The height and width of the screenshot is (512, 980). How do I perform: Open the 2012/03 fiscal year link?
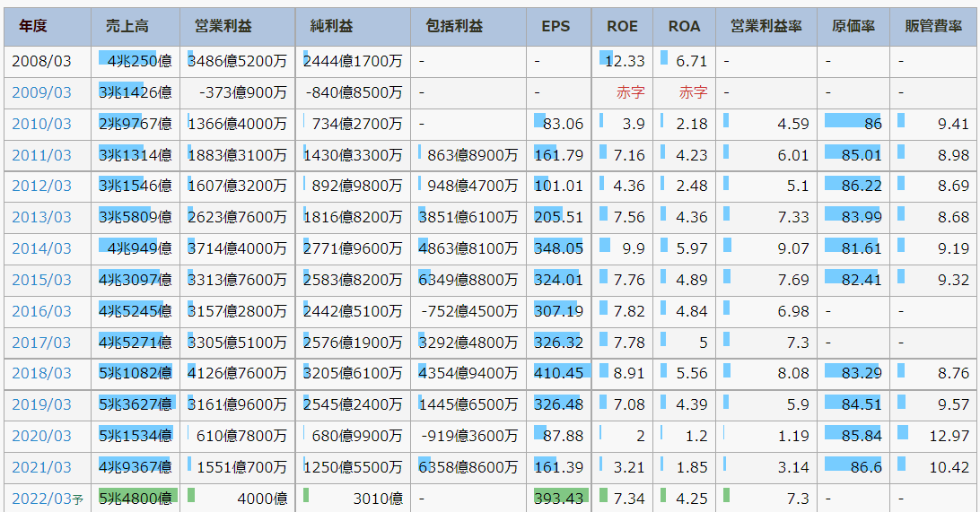click(42, 187)
